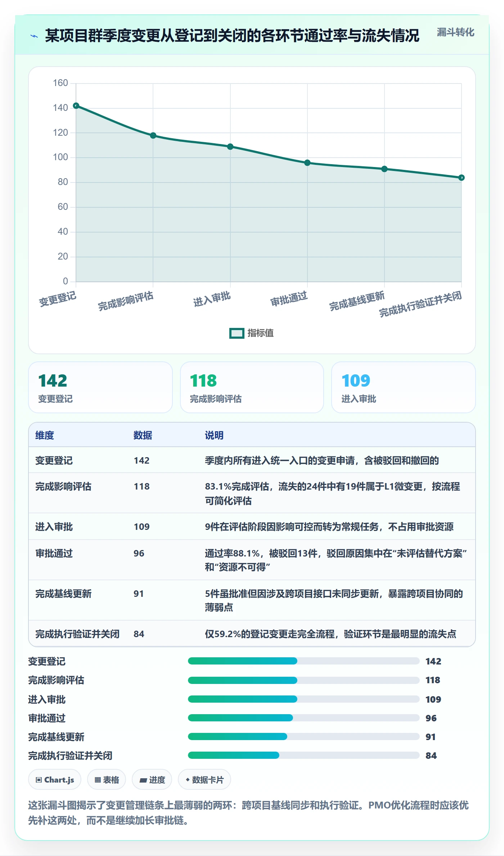Select the 进入审批 point on the chart

click(230, 147)
